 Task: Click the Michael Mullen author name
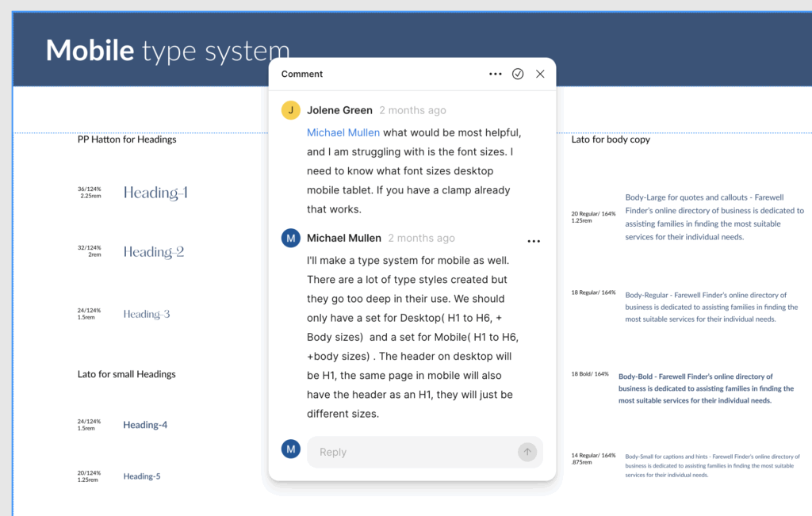coord(344,238)
